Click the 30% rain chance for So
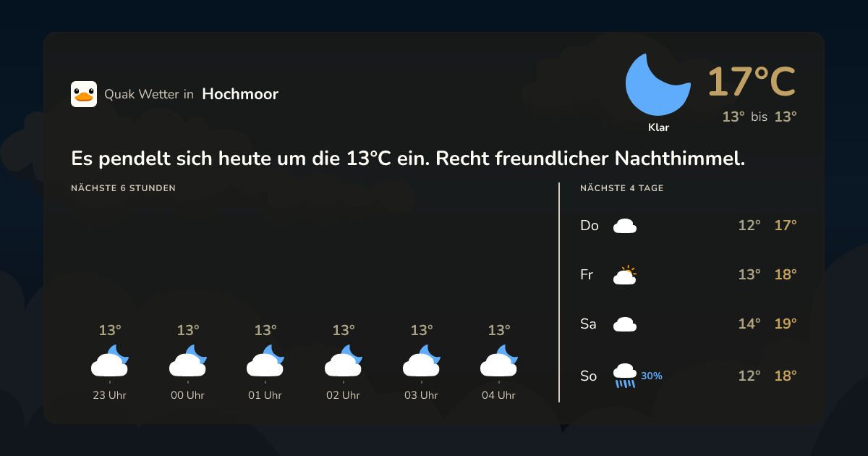 (x=652, y=376)
